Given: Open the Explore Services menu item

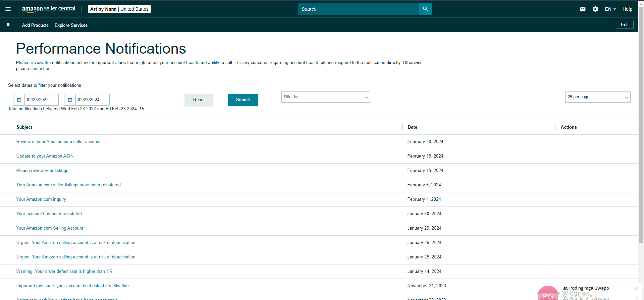Looking at the screenshot, I should click(71, 25).
